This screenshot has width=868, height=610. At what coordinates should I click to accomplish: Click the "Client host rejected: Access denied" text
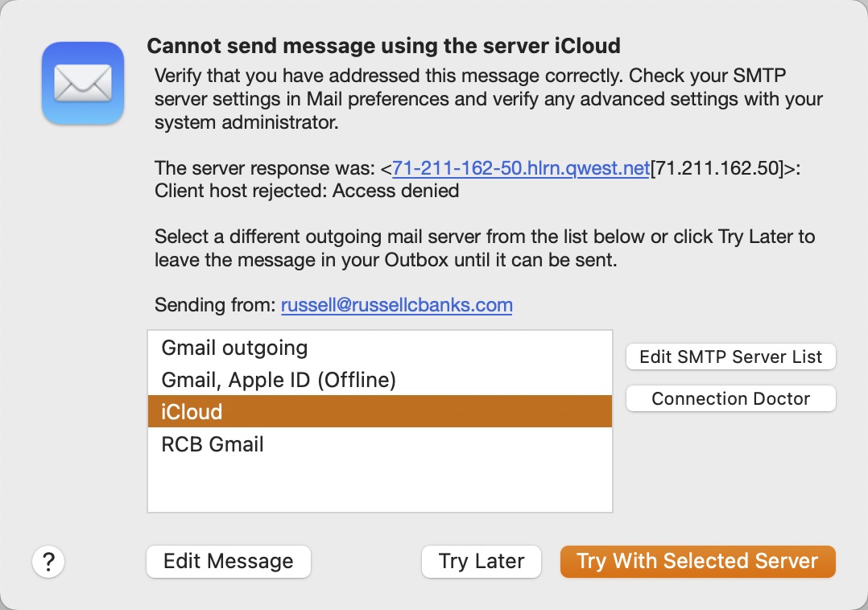(307, 191)
